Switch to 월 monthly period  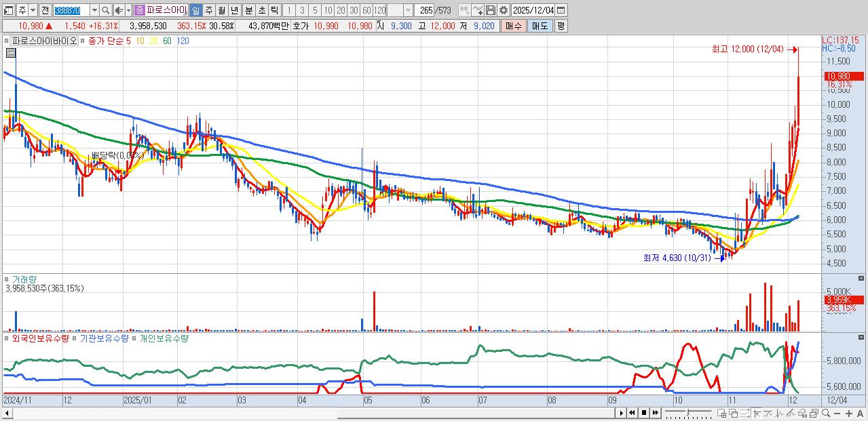(221, 11)
